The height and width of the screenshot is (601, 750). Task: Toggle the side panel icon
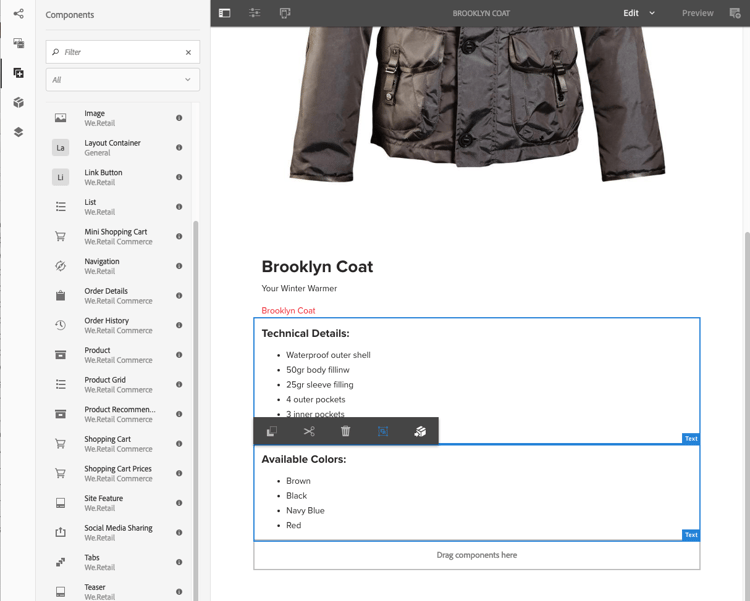224,13
